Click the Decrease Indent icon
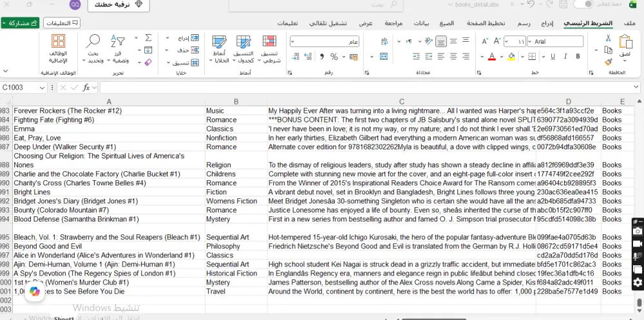The width and height of the screenshot is (644, 320). coord(429,56)
